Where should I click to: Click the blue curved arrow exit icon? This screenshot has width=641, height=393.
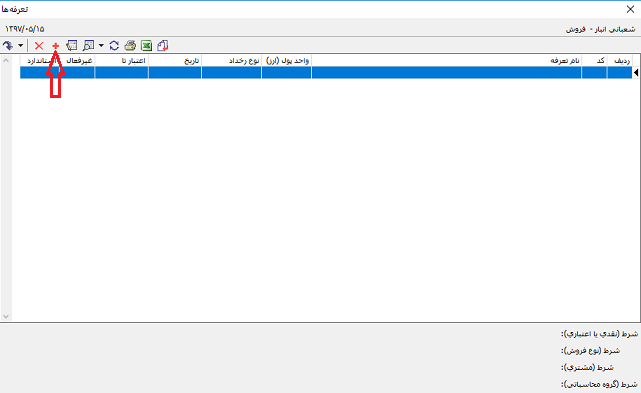tap(8, 45)
